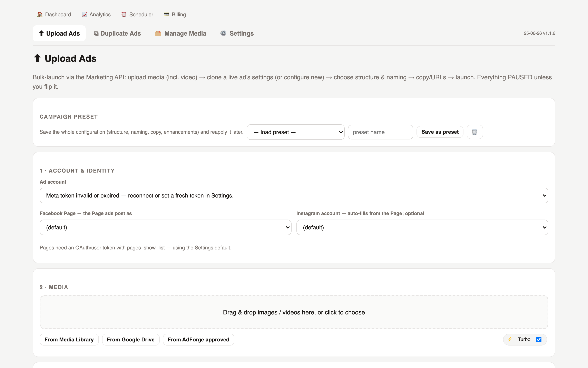Viewport: 588px width, 368px height.
Task: Open the load preset dropdown
Action: point(295,132)
